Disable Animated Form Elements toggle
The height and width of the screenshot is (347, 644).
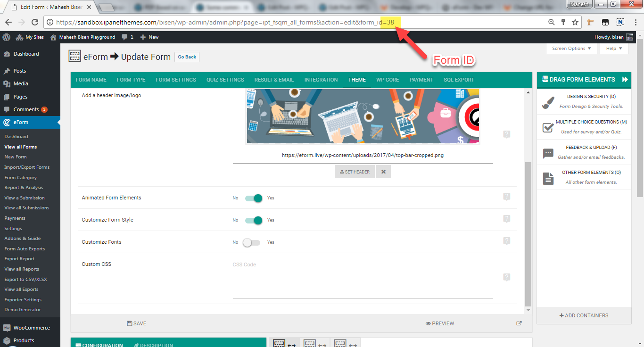point(253,198)
